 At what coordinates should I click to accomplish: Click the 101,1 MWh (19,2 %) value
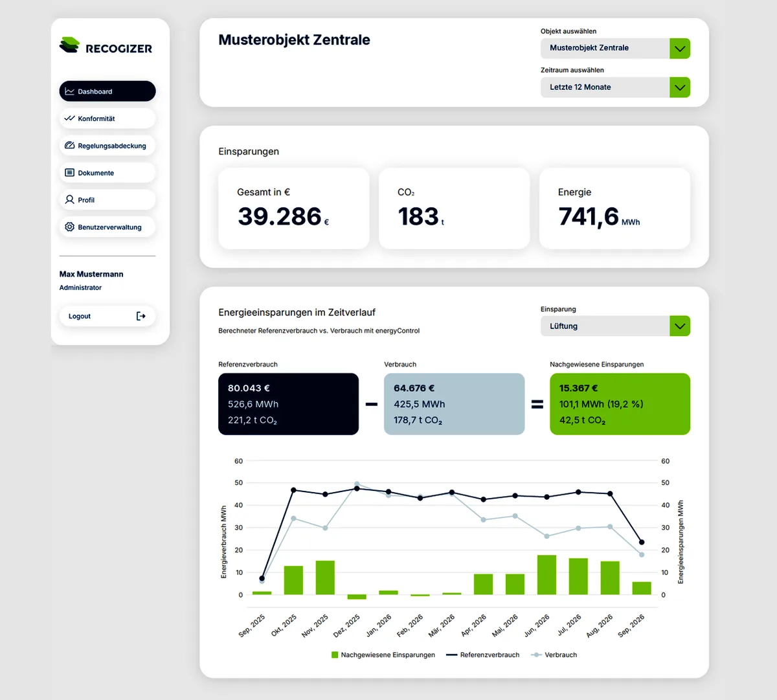601,404
